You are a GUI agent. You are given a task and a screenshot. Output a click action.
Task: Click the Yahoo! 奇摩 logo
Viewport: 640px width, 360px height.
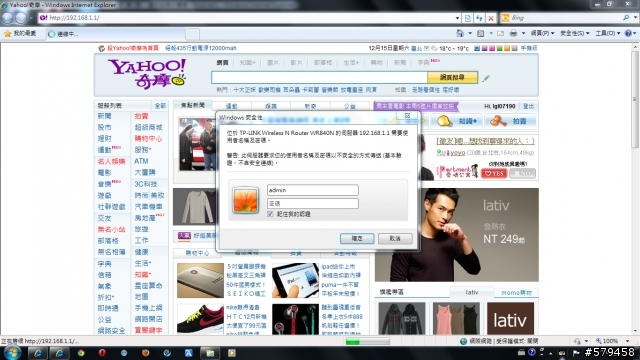147,73
